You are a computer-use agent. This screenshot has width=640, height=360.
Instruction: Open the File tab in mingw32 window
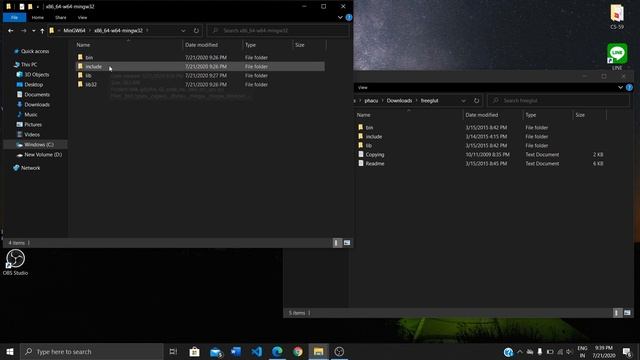(x=14, y=18)
